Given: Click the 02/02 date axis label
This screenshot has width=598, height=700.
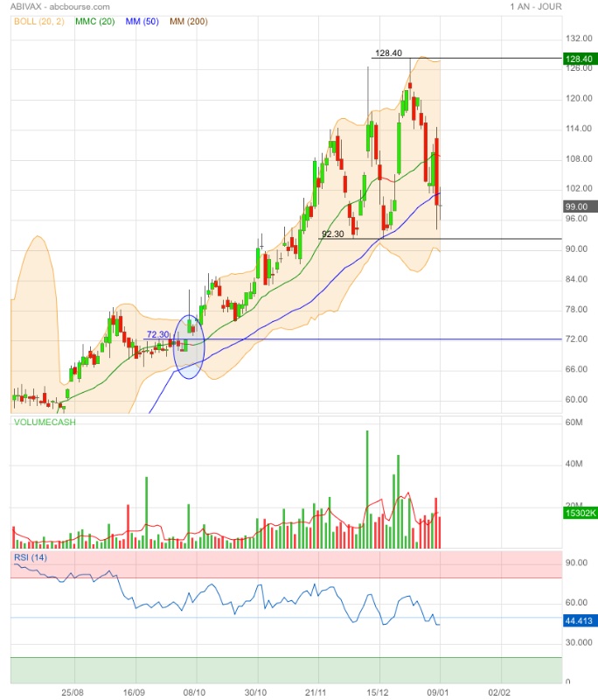Looking at the screenshot, I should click(499, 693).
